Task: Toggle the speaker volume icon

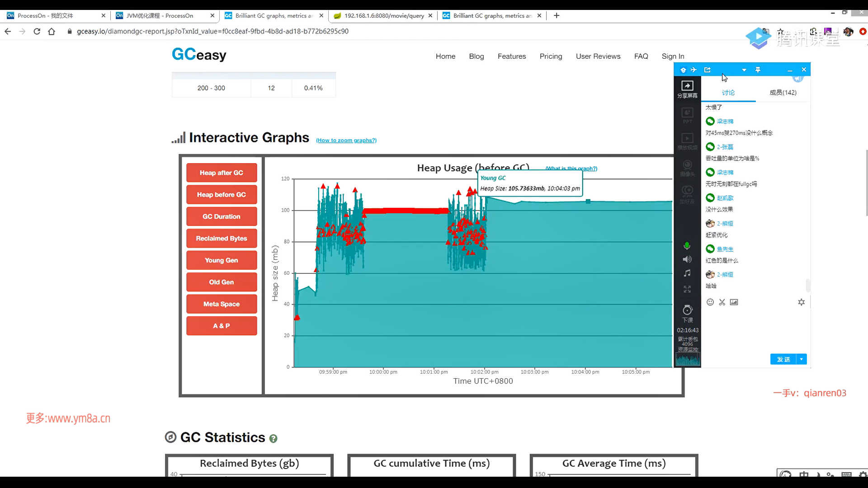Action: pyautogui.click(x=687, y=259)
